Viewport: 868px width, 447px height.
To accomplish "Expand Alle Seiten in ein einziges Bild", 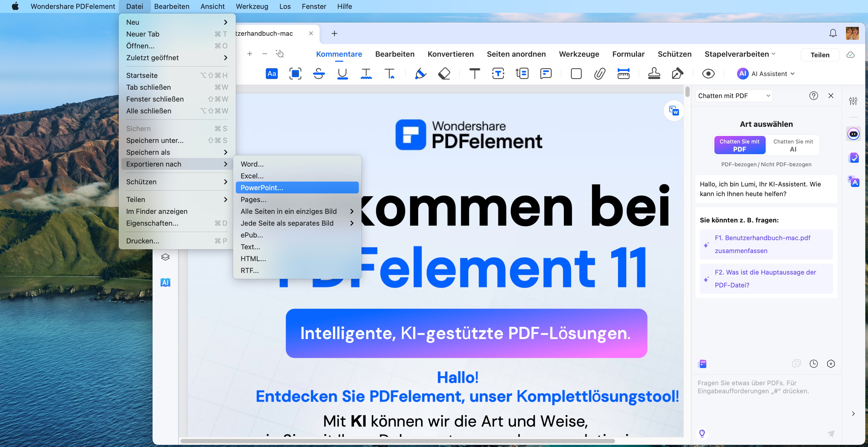I will point(297,211).
